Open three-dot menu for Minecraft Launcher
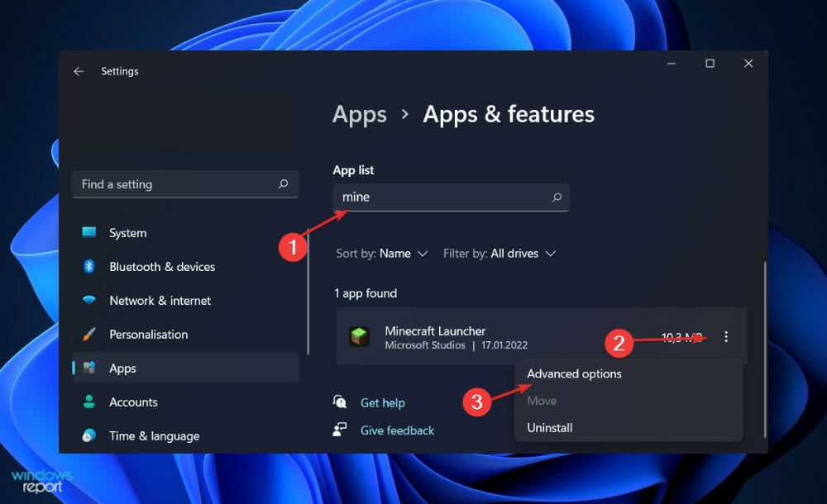 [x=726, y=337]
